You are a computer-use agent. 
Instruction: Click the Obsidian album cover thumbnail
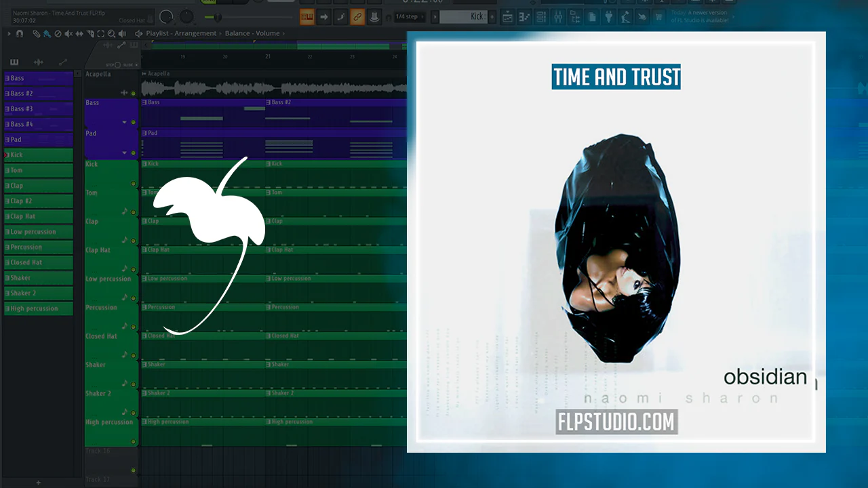(x=616, y=242)
